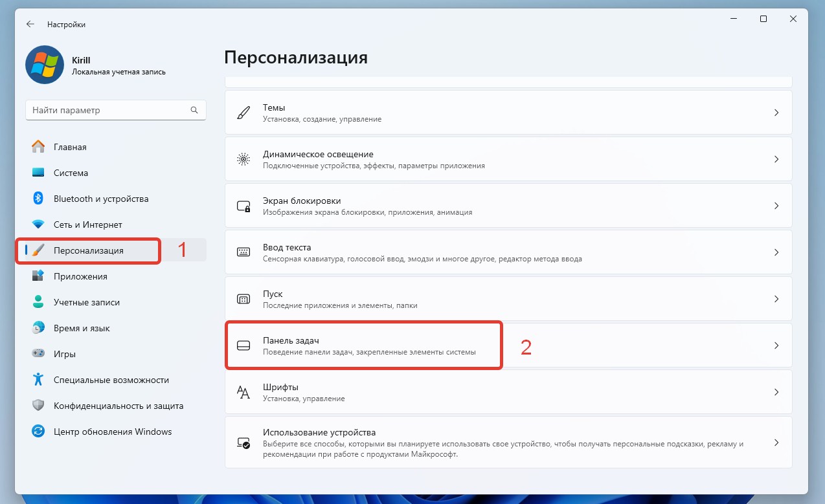Click 'Локальная учетная запись' label
Screen dimensions: 825x504
point(119,72)
